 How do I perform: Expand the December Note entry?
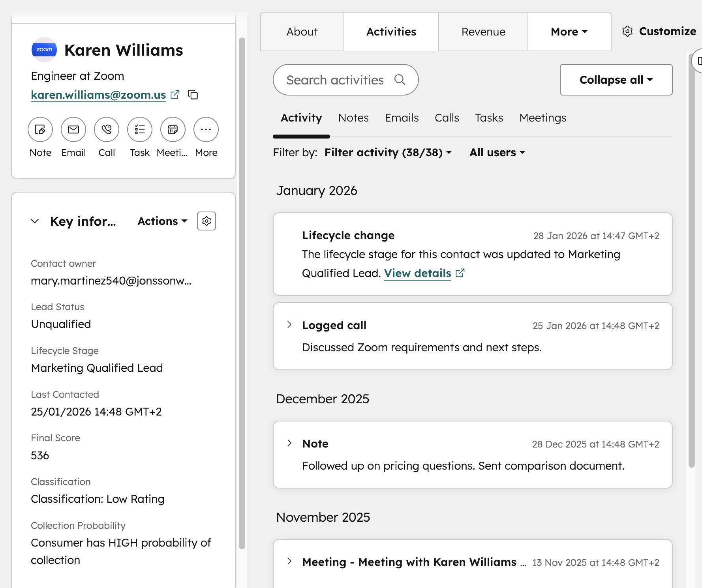pos(289,443)
